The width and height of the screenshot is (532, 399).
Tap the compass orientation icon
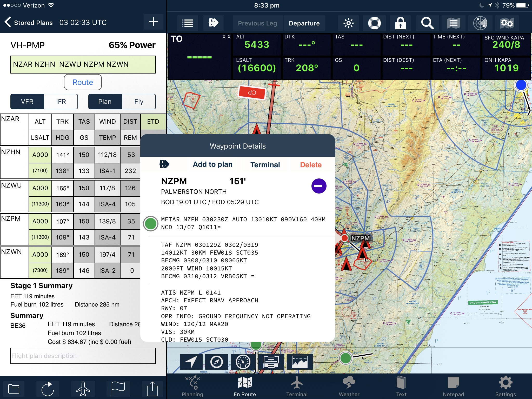[x=216, y=362]
